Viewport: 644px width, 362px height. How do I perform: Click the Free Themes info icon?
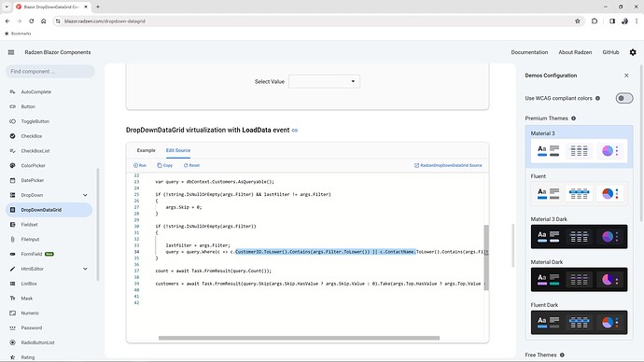point(562,355)
